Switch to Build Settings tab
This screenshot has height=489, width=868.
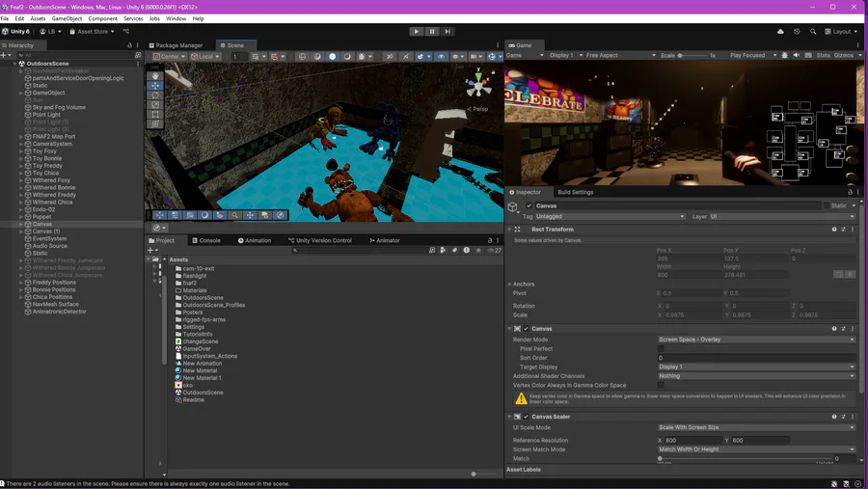point(575,192)
